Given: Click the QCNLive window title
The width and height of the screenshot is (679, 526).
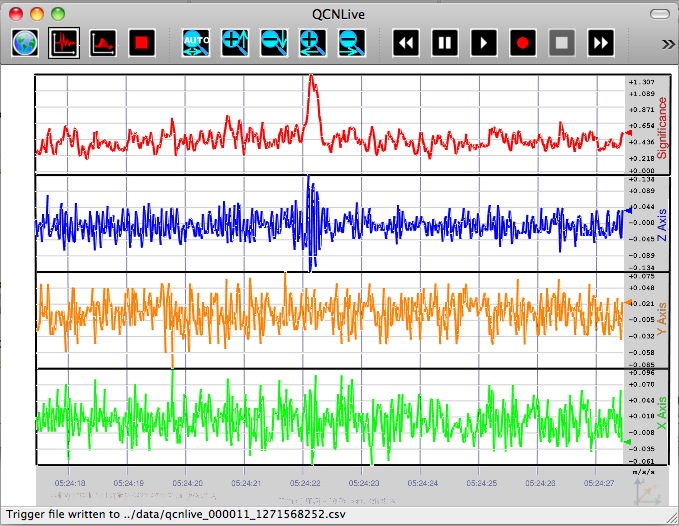Looking at the screenshot, I should pyautogui.click(x=338, y=14).
